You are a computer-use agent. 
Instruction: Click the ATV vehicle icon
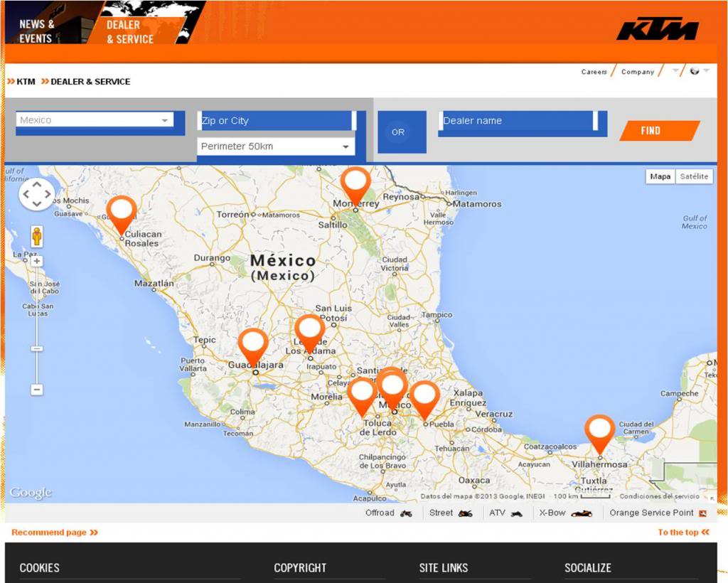pos(516,513)
